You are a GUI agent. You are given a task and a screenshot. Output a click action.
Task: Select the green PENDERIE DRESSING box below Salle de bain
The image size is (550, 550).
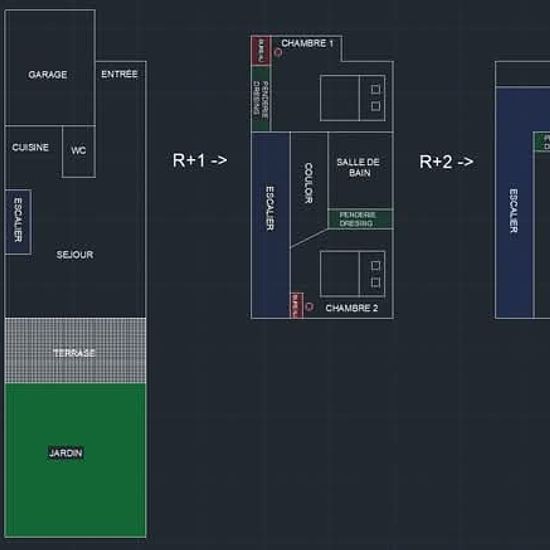360,219
